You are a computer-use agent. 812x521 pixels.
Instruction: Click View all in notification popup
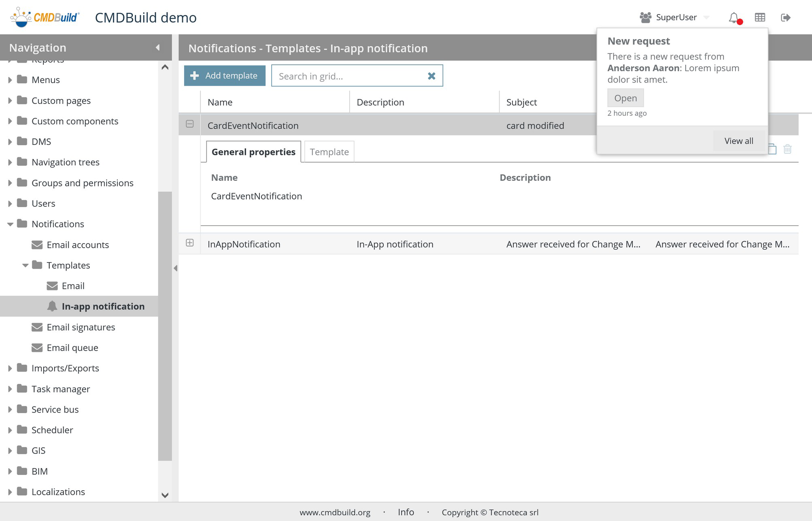click(x=738, y=141)
